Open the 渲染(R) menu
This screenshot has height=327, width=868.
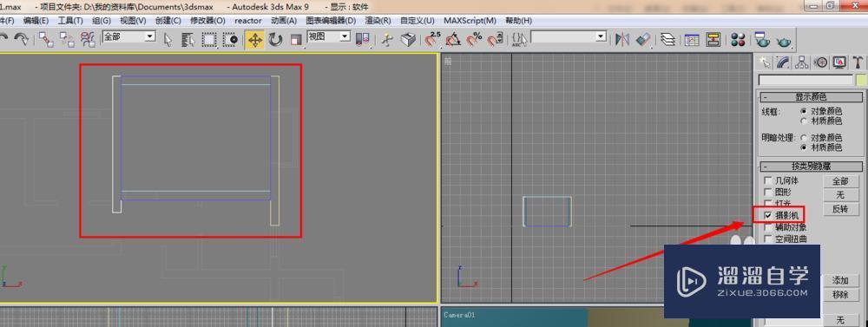coord(378,21)
